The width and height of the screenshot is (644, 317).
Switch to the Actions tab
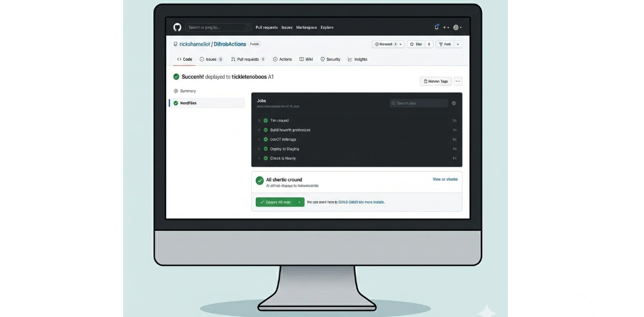283,60
